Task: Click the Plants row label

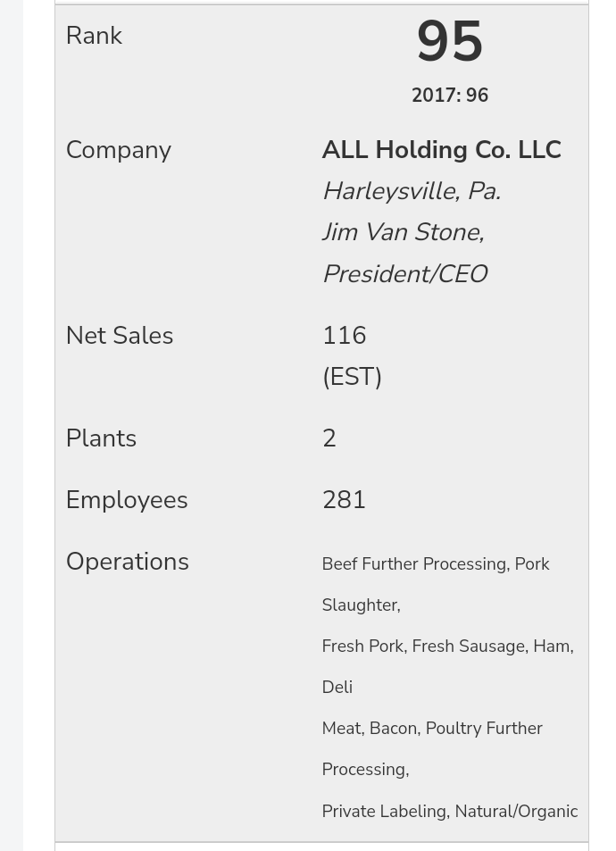Action: [101, 438]
